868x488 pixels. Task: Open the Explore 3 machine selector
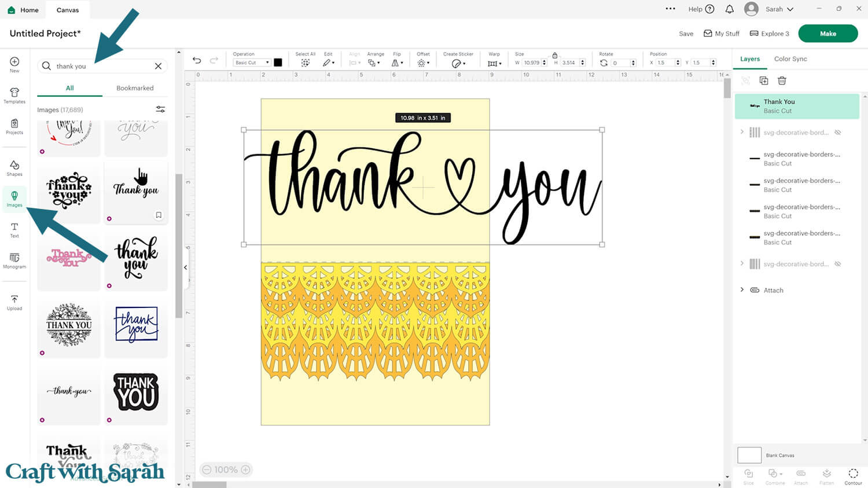[x=770, y=34]
